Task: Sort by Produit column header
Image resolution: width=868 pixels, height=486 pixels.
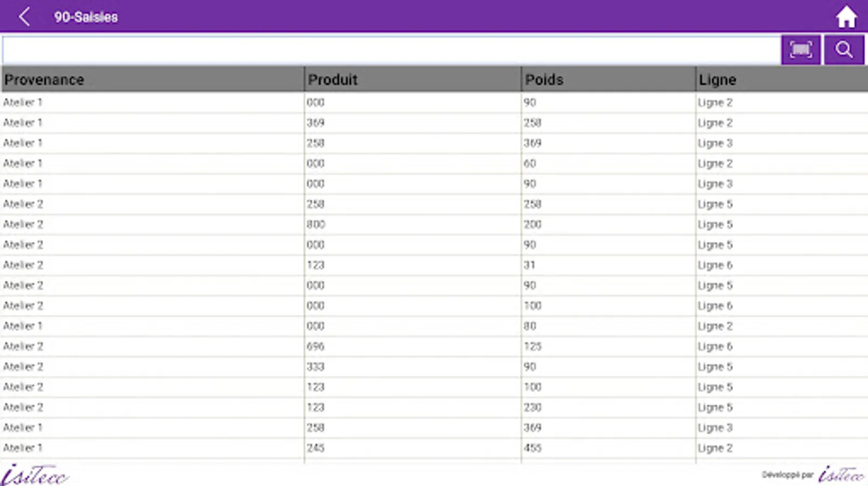Action: pos(412,79)
